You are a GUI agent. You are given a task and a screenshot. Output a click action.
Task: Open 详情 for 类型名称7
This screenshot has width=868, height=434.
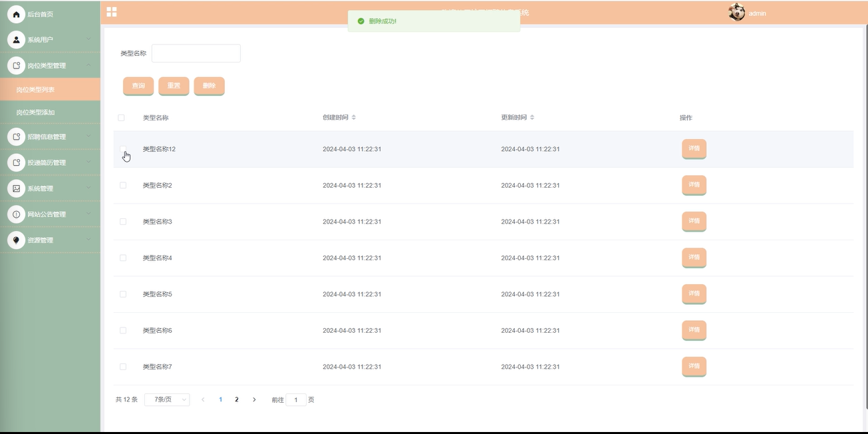pyautogui.click(x=694, y=367)
